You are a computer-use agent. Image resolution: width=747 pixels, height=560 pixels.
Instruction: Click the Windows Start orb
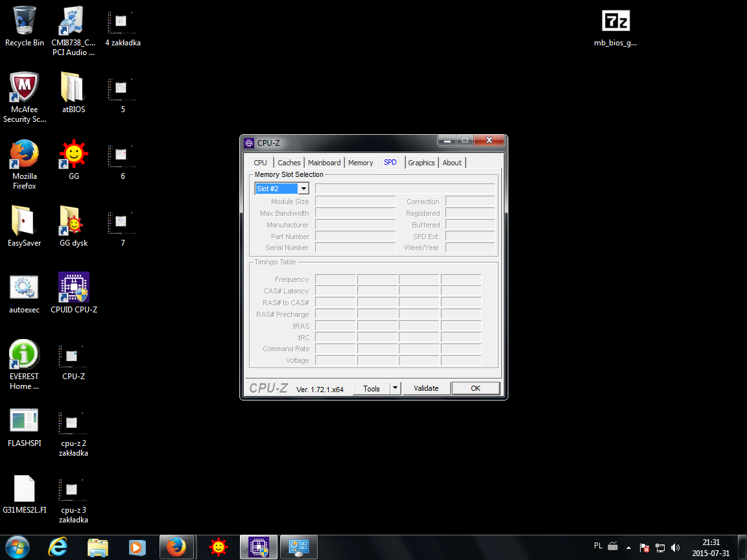pyautogui.click(x=18, y=547)
